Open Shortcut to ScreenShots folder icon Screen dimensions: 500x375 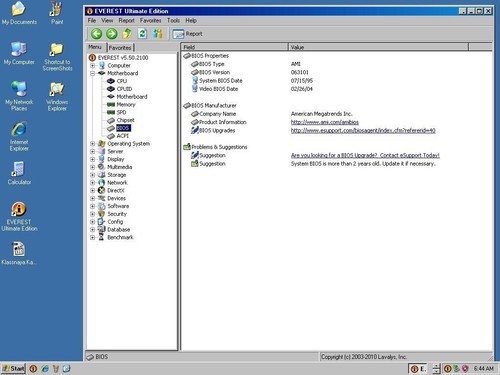[x=57, y=57]
